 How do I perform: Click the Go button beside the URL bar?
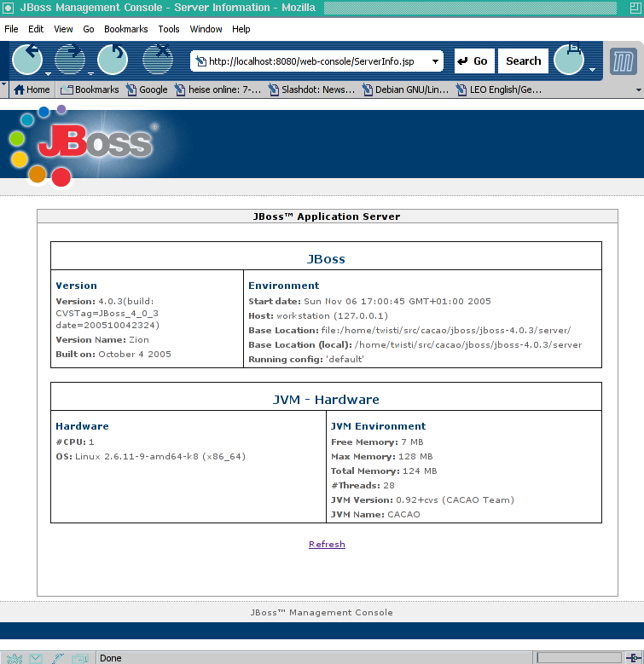[473, 61]
